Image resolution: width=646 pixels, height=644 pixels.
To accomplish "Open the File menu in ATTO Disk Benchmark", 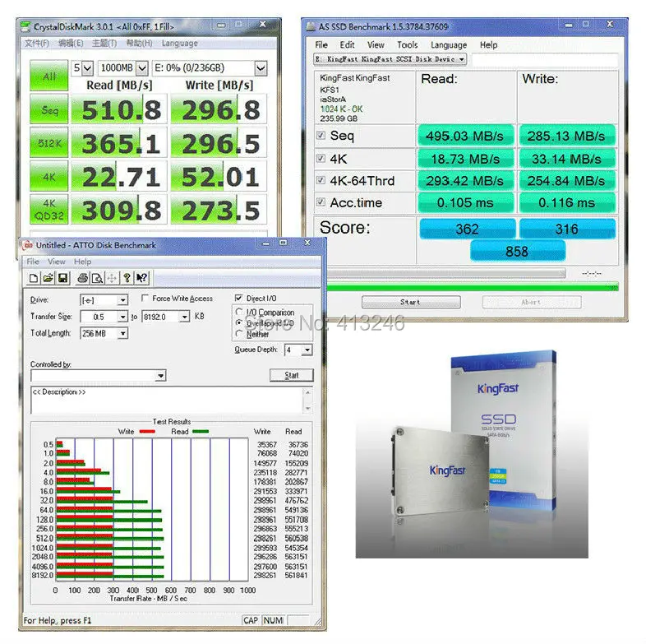I will pyautogui.click(x=33, y=262).
